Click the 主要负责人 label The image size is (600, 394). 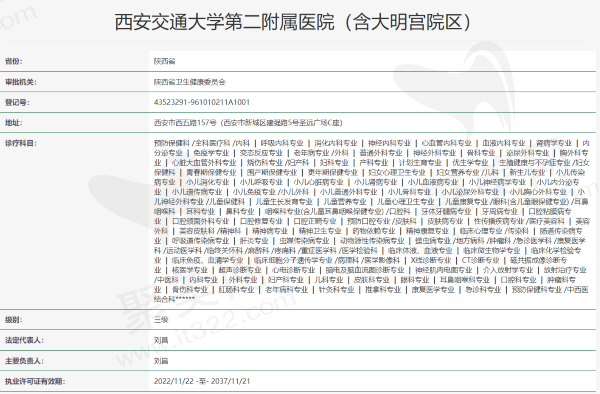click(24, 361)
